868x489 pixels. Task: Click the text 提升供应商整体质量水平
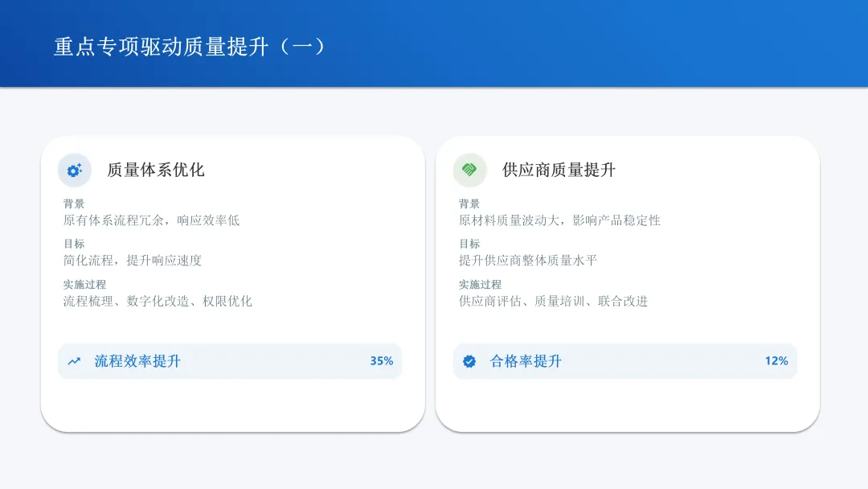[x=528, y=261]
